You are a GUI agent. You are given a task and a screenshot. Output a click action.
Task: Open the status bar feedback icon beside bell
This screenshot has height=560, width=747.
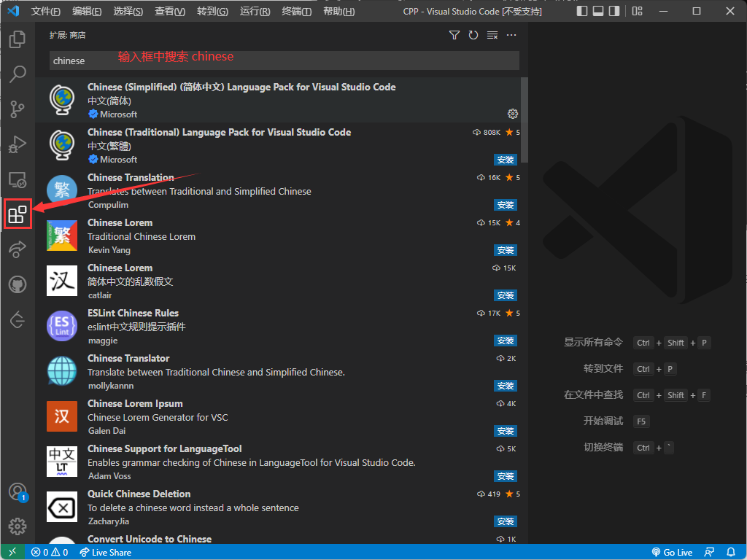[x=709, y=553]
